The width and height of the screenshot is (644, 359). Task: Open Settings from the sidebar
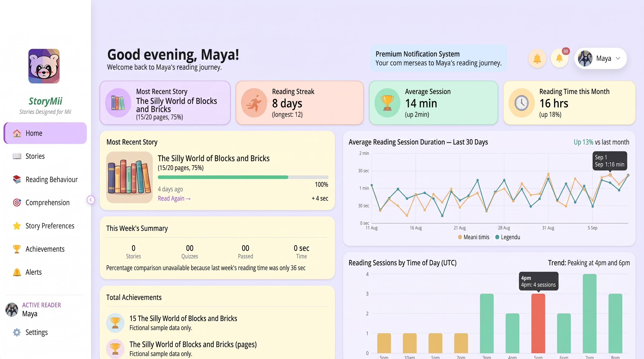pos(45,332)
